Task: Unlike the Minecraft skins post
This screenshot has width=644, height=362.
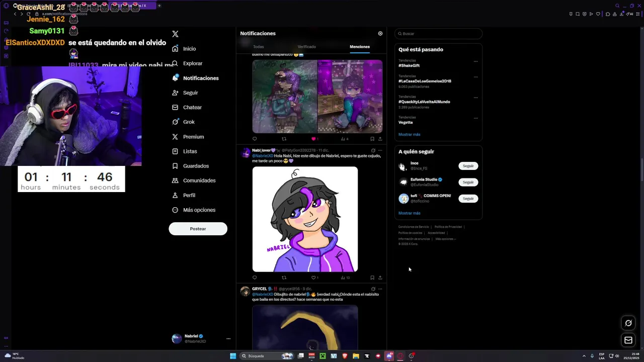Action: [x=313, y=139]
